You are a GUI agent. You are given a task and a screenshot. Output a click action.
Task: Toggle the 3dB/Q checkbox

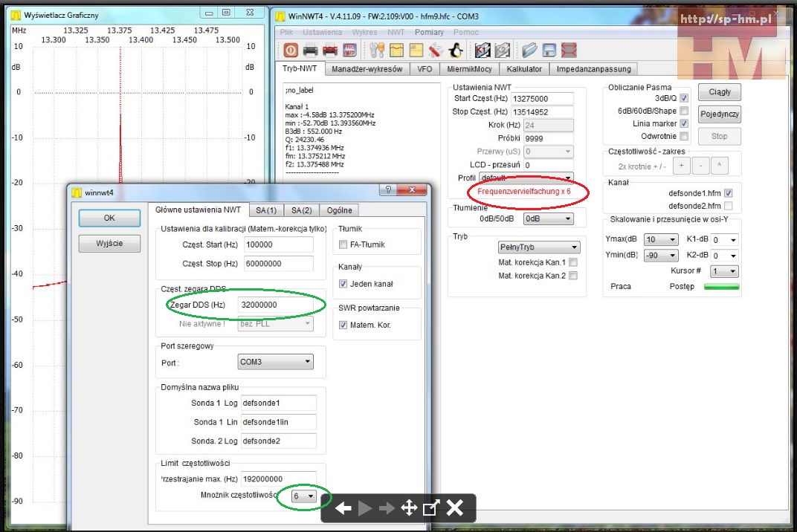[684, 98]
